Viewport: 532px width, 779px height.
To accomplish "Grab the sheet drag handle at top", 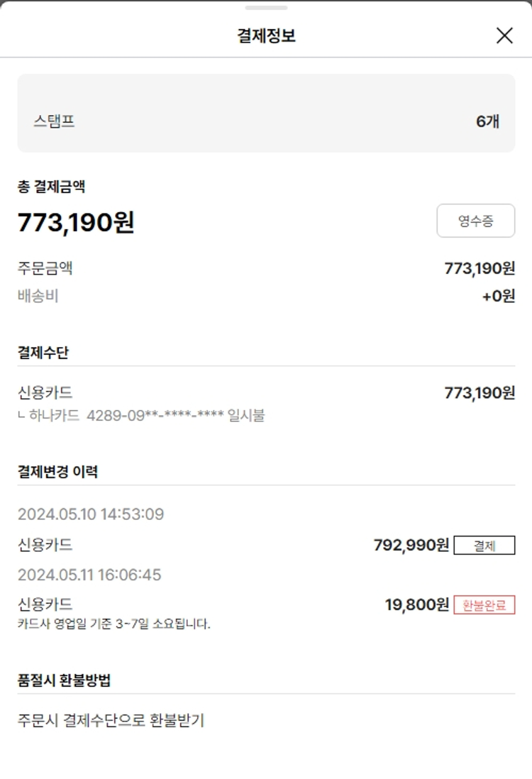I will [266, 8].
